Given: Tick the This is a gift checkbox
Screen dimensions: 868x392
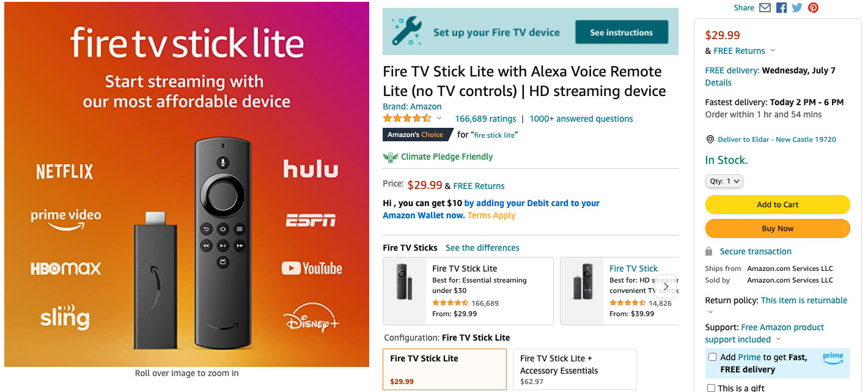Looking at the screenshot, I should pos(711,388).
